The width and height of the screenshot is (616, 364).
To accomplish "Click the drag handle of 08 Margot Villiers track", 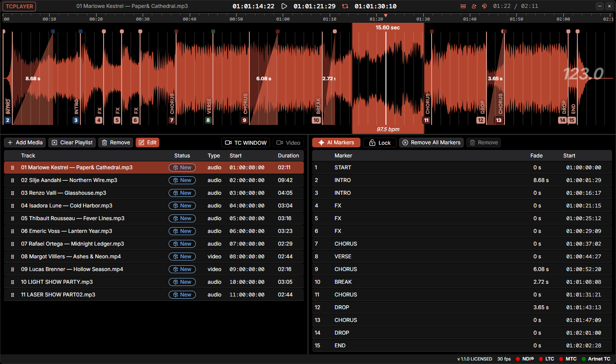I will [x=12, y=257].
